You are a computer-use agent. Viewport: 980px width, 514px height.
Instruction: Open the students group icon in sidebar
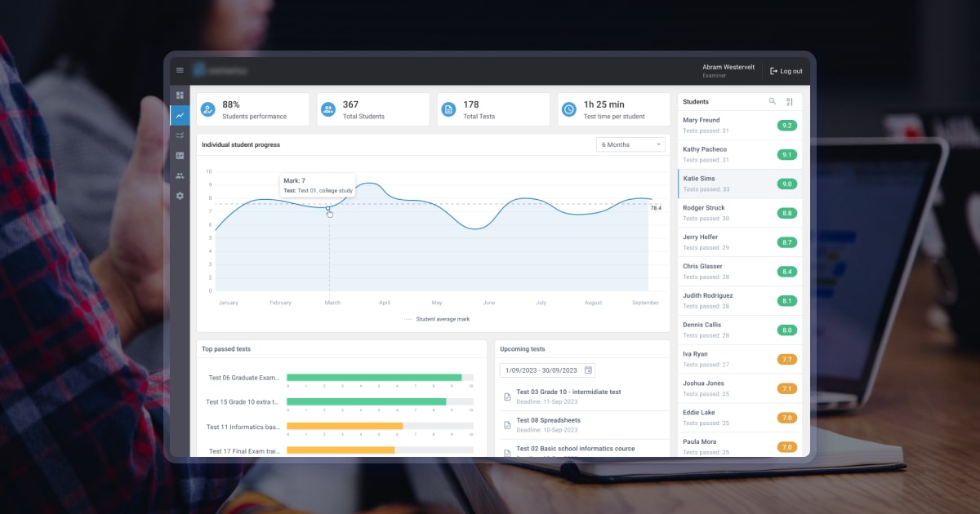[180, 175]
